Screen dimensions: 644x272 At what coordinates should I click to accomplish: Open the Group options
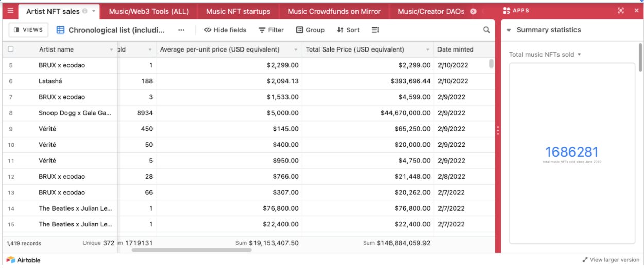(x=310, y=30)
